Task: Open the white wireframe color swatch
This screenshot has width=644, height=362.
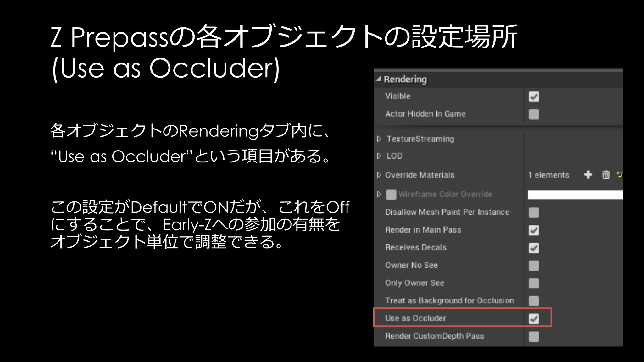Action: coord(575,195)
